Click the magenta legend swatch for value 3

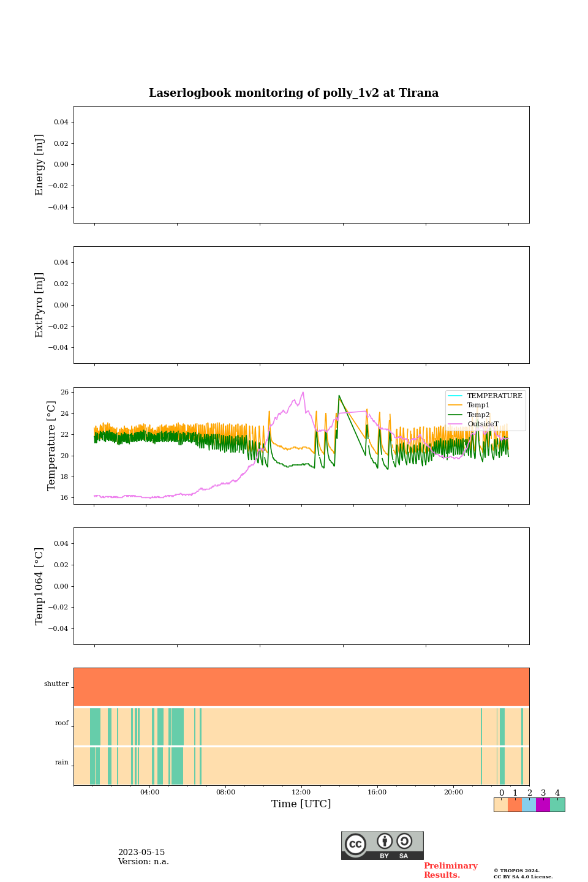(x=543, y=805)
